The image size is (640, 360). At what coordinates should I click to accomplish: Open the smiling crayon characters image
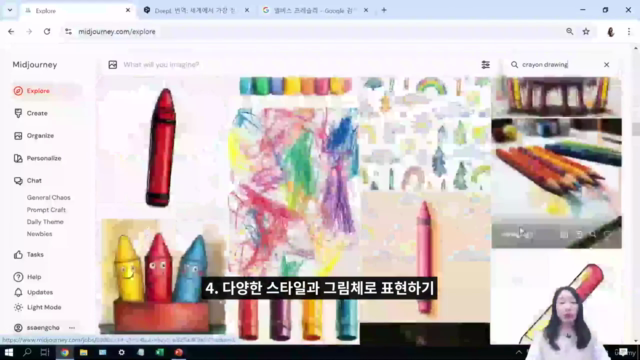click(x=162, y=277)
